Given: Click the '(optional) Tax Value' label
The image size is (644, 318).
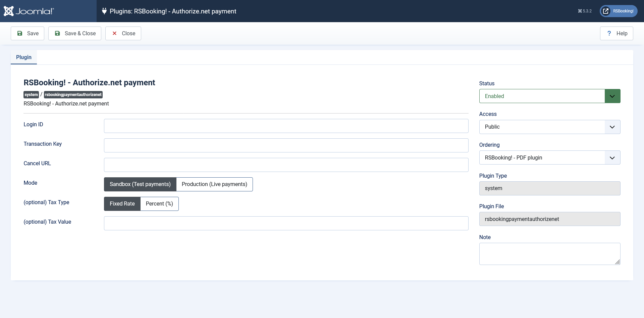Looking at the screenshot, I should (x=47, y=222).
